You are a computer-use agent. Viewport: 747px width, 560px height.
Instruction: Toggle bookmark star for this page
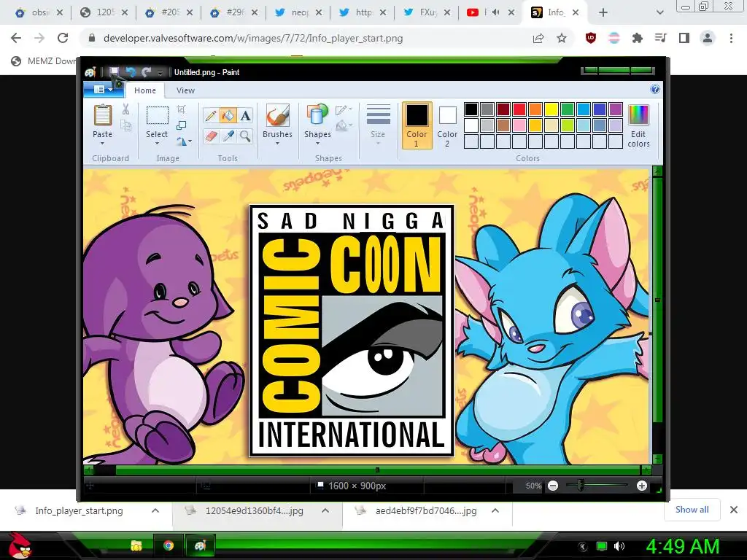[562, 38]
